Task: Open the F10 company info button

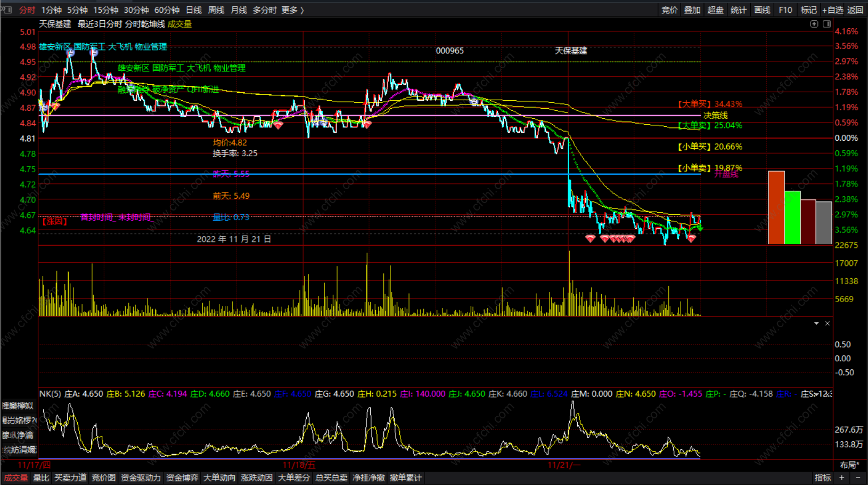Action: (x=785, y=10)
